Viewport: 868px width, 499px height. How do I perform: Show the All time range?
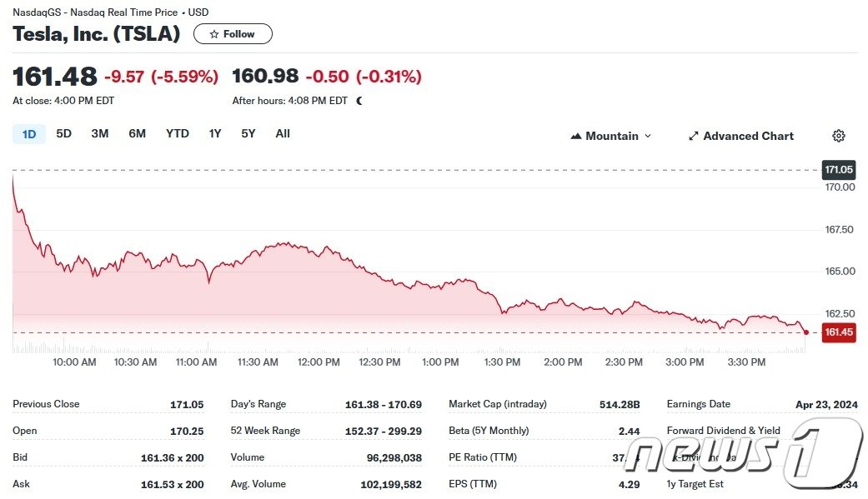(x=283, y=133)
